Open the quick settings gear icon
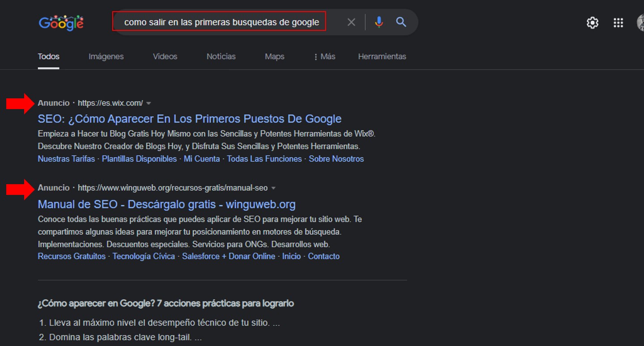The image size is (644, 346). pyautogui.click(x=592, y=22)
